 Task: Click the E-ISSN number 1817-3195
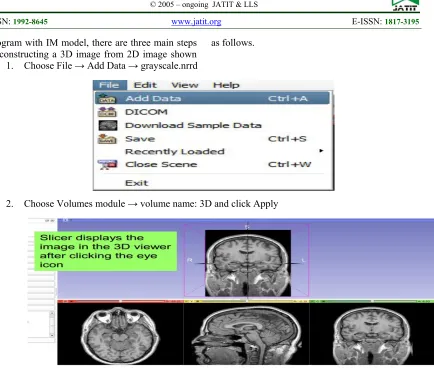point(402,22)
